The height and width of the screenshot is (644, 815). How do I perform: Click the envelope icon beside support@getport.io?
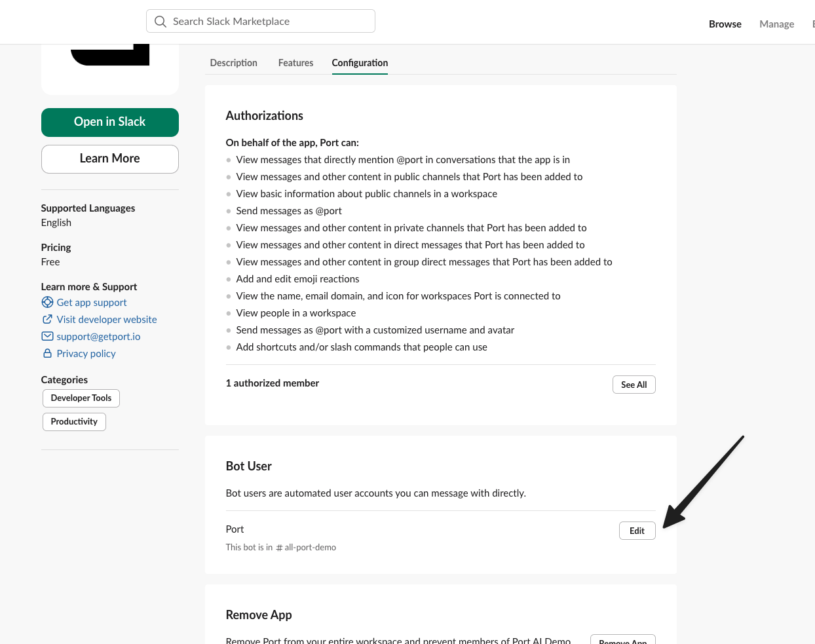tap(47, 336)
